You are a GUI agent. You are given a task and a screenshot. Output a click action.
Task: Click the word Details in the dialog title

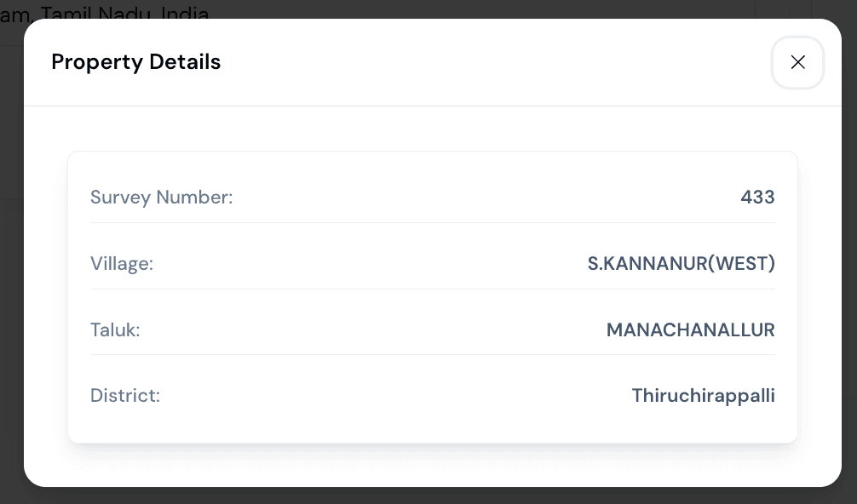point(185,62)
